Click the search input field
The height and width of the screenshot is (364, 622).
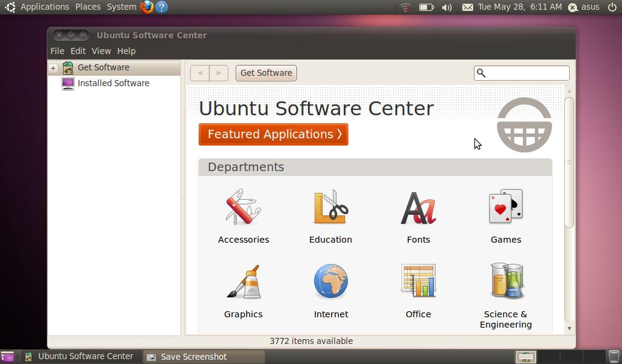pyautogui.click(x=522, y=73)
